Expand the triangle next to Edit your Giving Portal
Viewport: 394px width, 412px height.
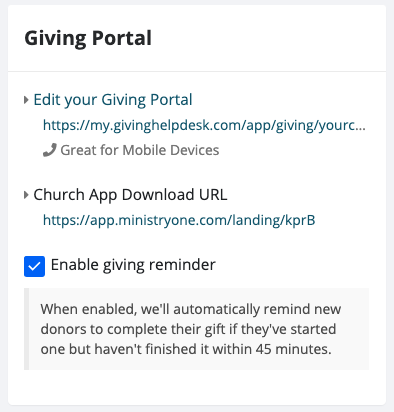[x=26, y=100]
